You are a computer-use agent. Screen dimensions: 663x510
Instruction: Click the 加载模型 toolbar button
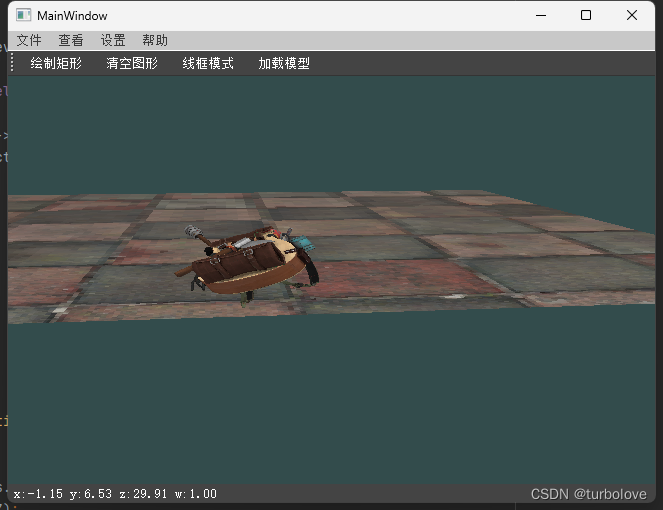[284, 63]
